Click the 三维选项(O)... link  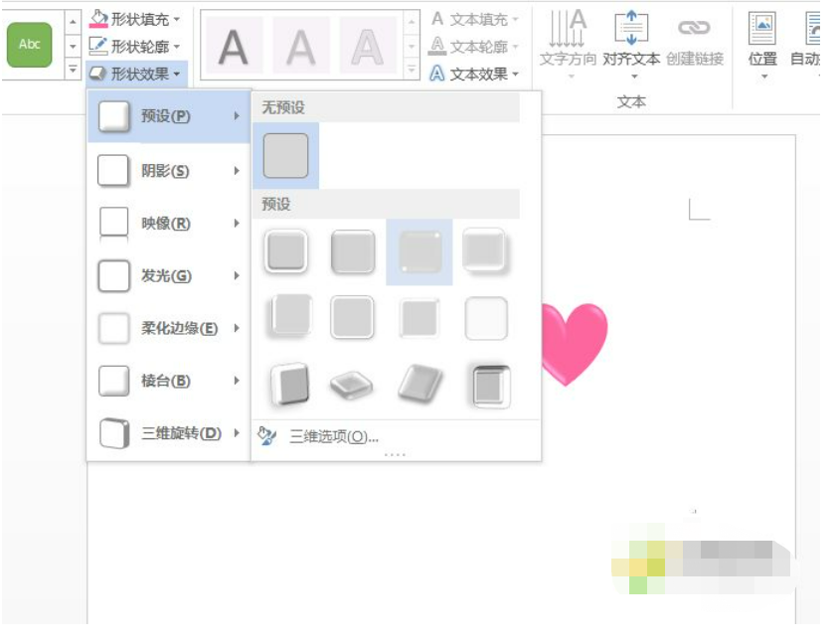click(x=333, y=436)
